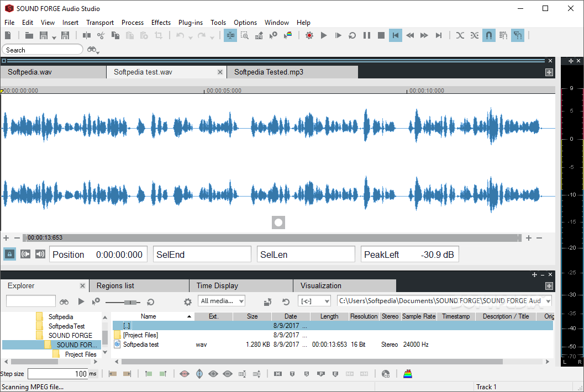584x392 pixels.
Task: Select the Pencil/envelope edit tool icon
Action: [259, 35]
